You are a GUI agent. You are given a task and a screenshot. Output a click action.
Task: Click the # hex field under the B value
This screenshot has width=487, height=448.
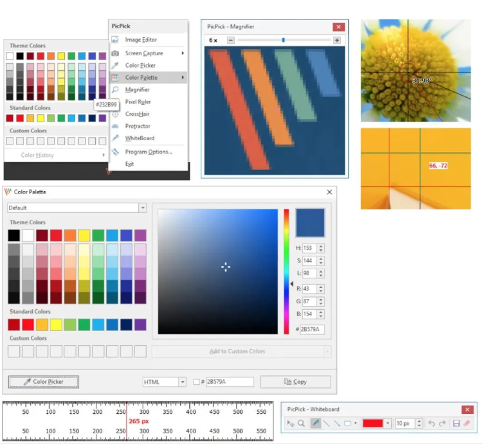click(x=315, y=332)
